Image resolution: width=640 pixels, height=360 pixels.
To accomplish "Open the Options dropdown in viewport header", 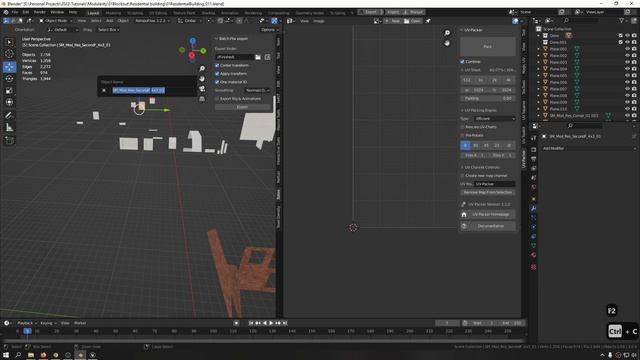I will tap(269, 30).
